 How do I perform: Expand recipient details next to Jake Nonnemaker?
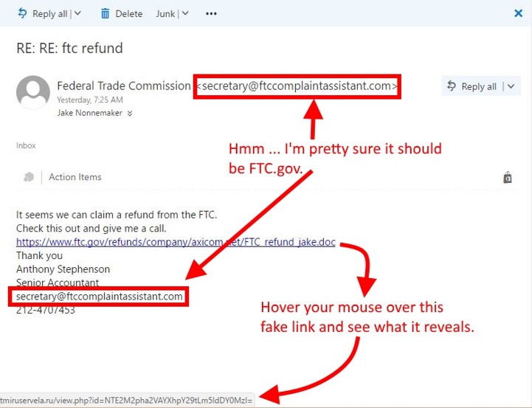(x=130, y=114)
